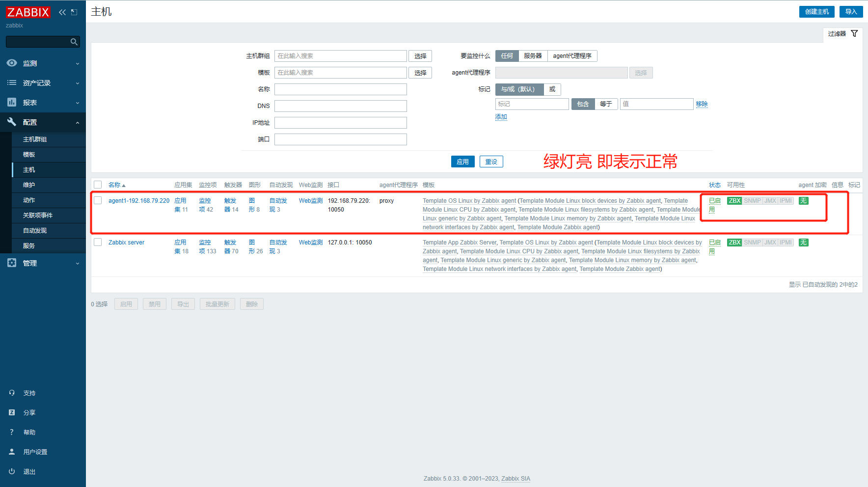Open agent1-192.168.79.220 host link
The image size is (868, 487).
click(x=139, y=201)
